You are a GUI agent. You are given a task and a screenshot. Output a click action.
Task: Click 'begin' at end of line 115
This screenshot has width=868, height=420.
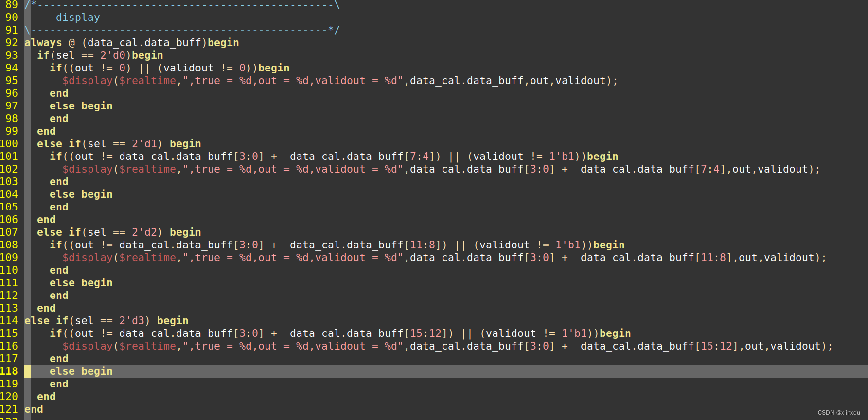click(615, 333)
